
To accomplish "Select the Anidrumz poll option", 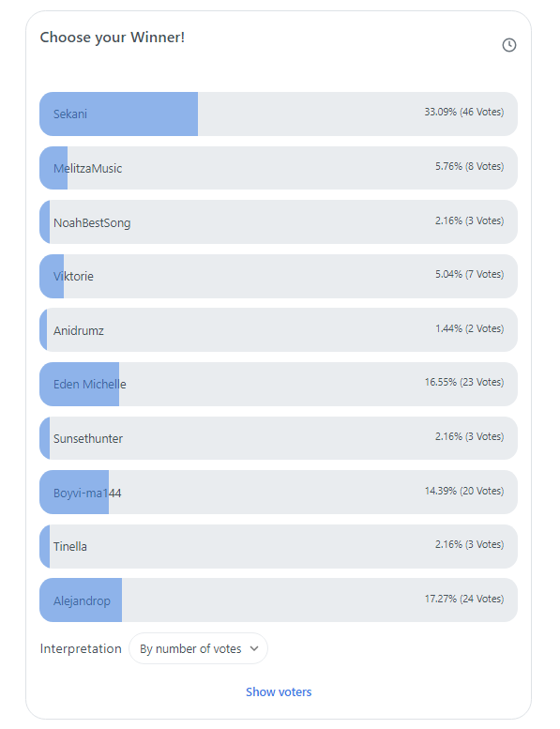I will (x=279, y=330).
